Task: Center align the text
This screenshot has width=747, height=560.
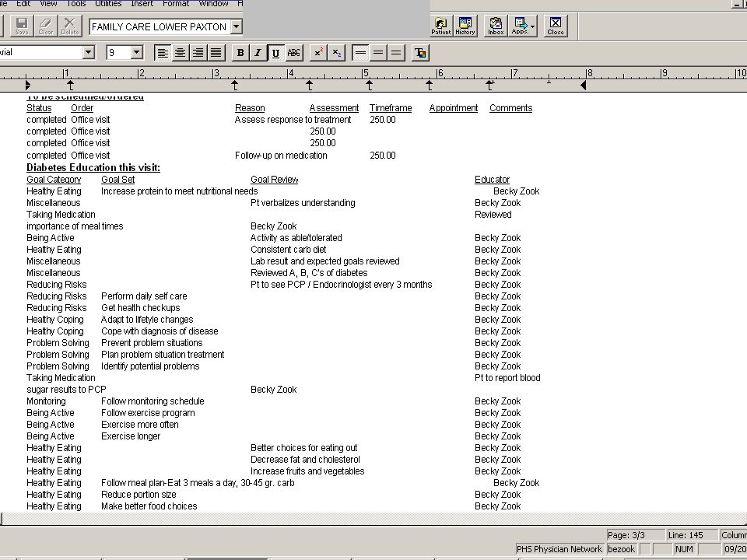Action: pos(180,52)
